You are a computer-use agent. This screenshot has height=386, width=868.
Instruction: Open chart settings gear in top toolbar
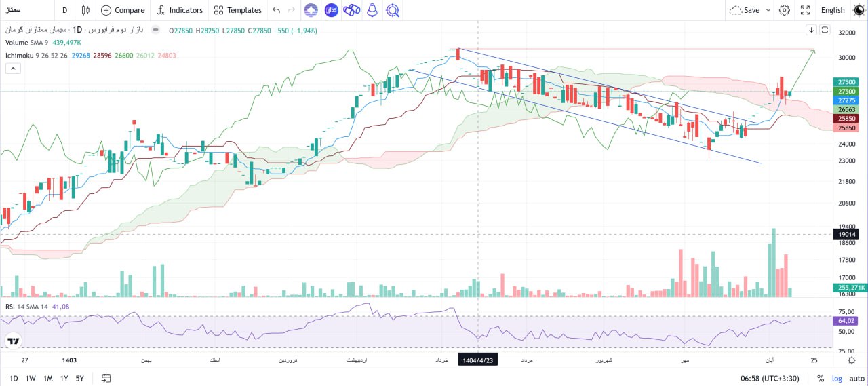point(785,10)
